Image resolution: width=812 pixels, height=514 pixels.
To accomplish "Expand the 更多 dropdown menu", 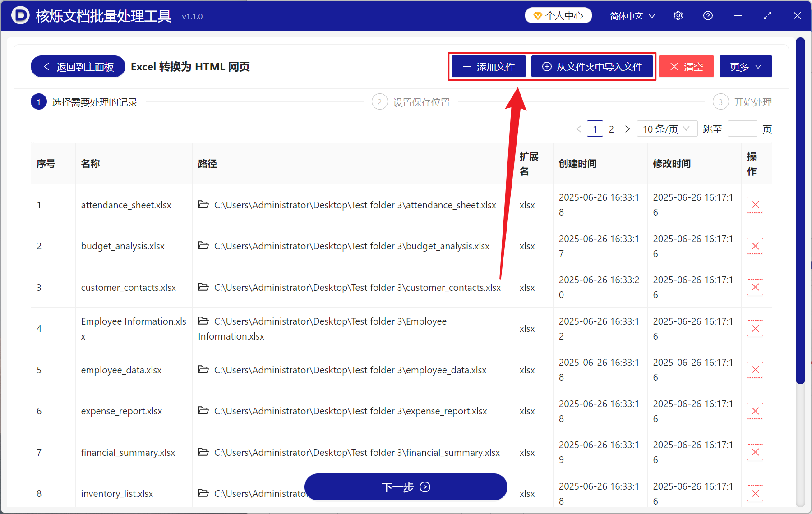I will pos(745,66).
